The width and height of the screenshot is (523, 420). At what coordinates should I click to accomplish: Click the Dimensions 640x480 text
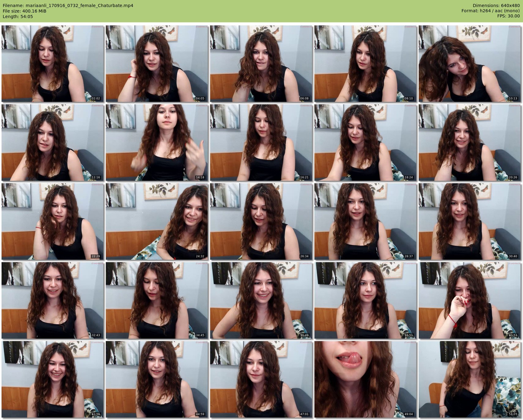coord(496,6)
